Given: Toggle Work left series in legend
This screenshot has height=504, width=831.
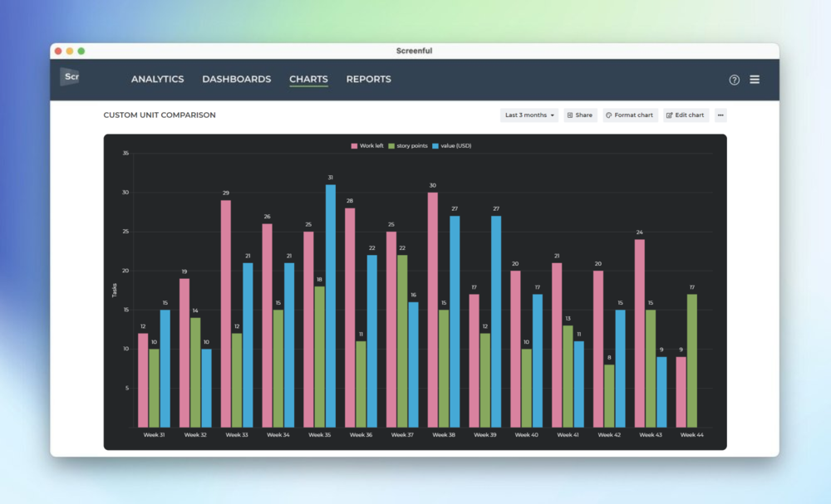Looking at the screenshot, I should pos(367,145).
